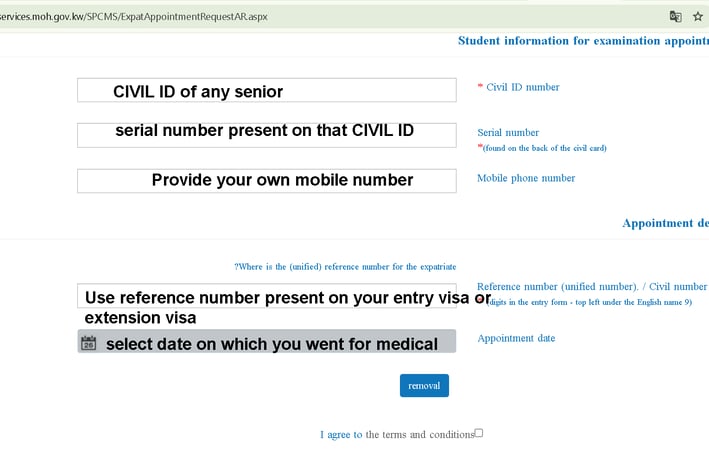Click the 'the terms and conditions' text
Screen dimensions: 709x451
[420, 435]
